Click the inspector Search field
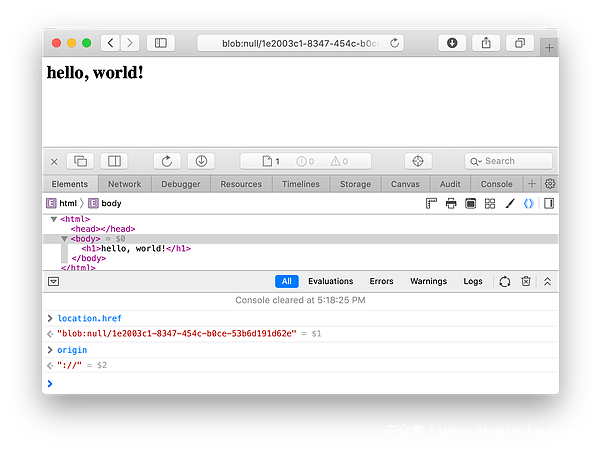The image size is (600, 450). (x=509, y=161)
